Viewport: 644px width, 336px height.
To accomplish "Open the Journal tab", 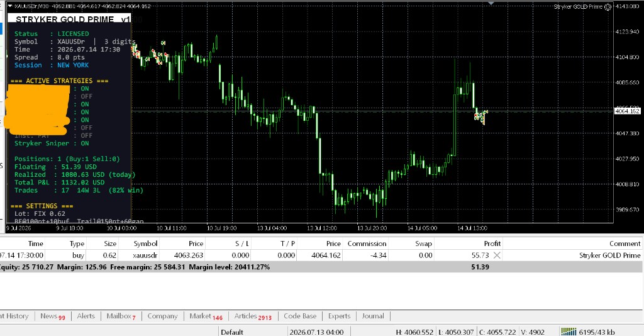I will (x=373, y=316).
